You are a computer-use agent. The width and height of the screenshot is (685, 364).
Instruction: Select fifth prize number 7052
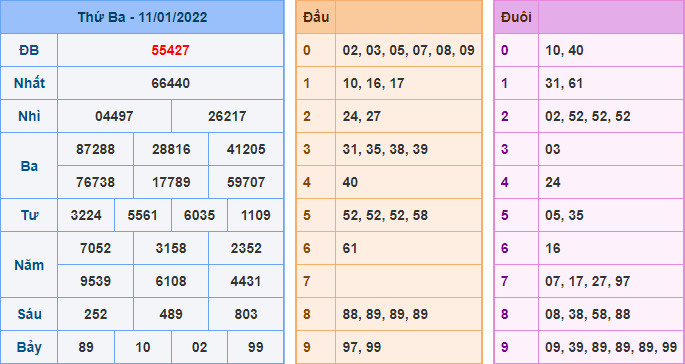pyautogui.click(x=95, y=248)
